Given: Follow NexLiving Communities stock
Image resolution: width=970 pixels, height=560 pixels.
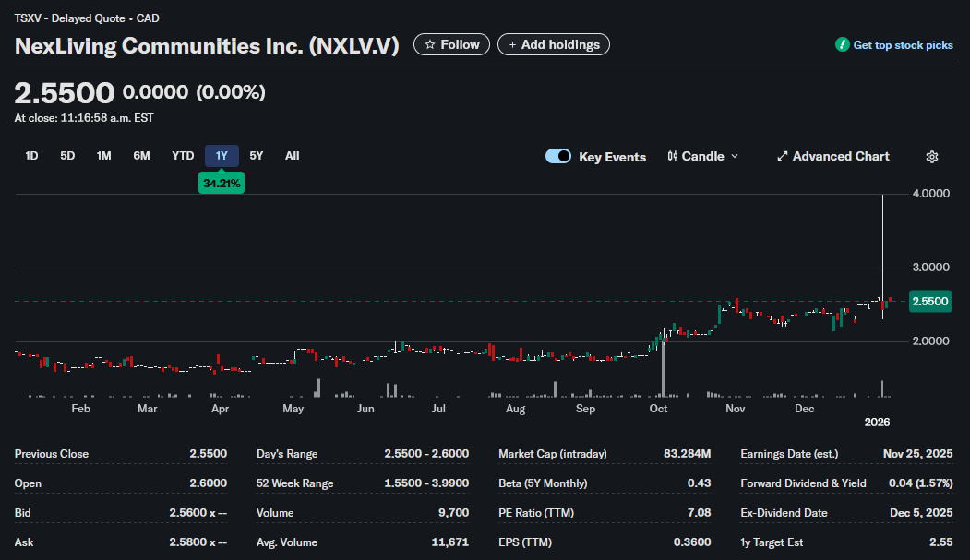Looking at the screenshot, I should click(x=451, y=44).
